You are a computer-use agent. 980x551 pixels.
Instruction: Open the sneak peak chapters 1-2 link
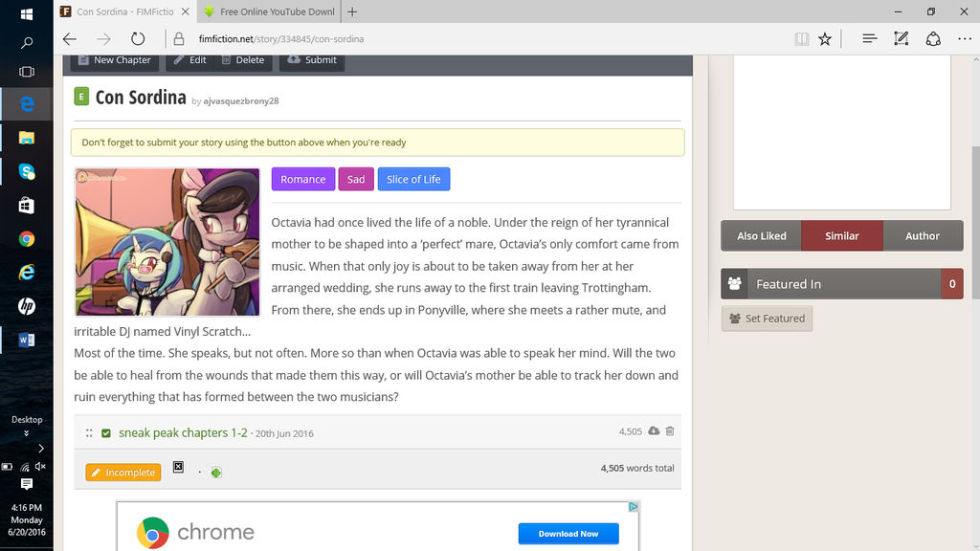[x=183, y=432]
